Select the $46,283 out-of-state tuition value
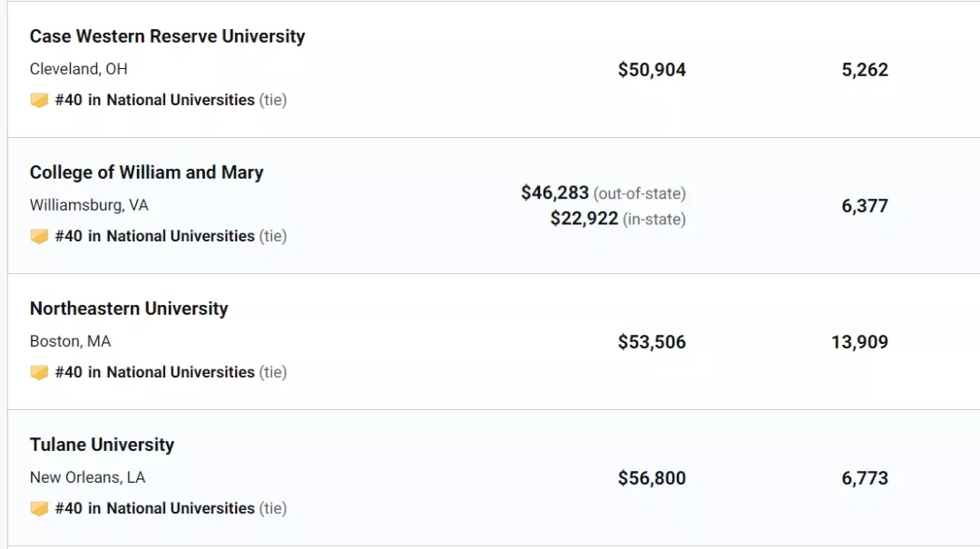980x549 pixels. coord(555,192)
